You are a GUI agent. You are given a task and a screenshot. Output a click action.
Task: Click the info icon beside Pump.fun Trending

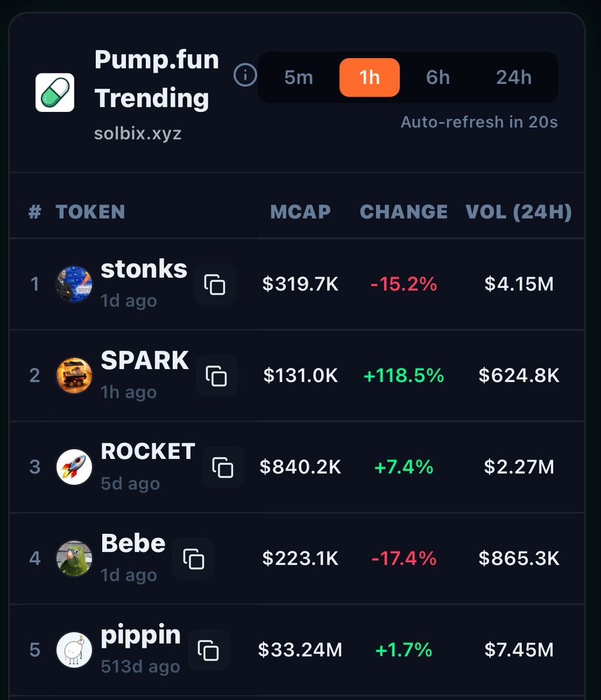(245, 75)
